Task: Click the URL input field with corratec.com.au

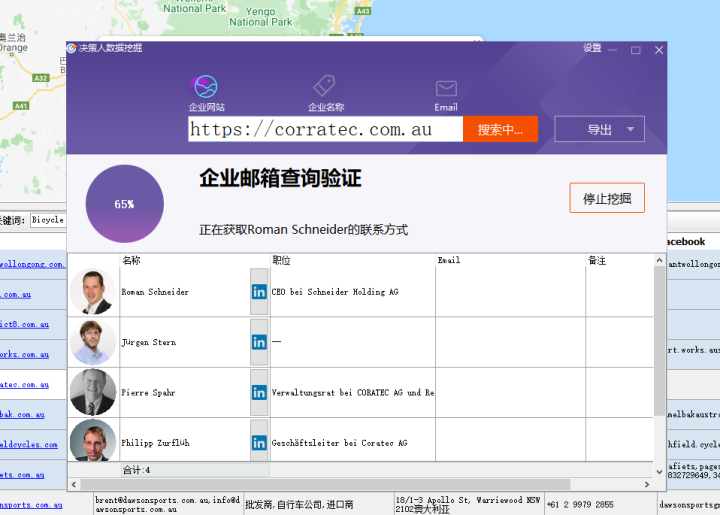Action: pyautogui.click(x=325, y=129)
